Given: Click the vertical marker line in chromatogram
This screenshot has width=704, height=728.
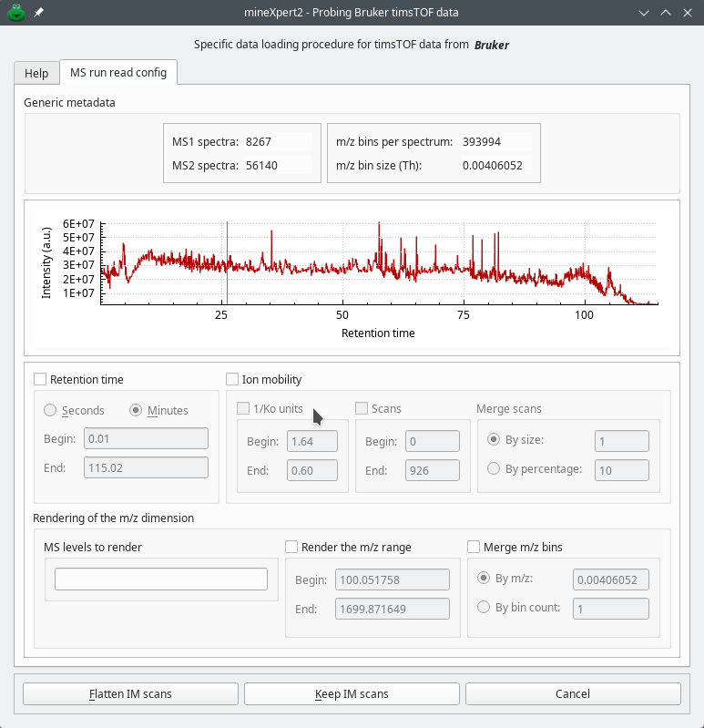Looking at the screenshot, I should [x=227, y=264].
